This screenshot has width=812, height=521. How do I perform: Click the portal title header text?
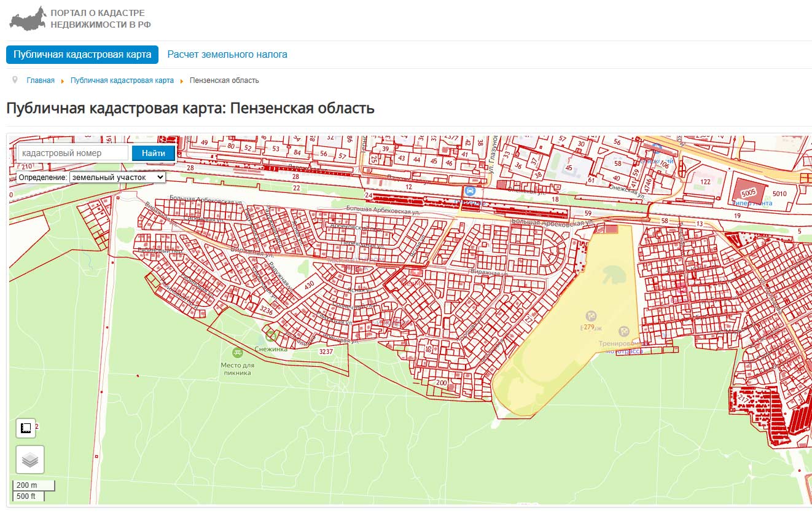[101, 19]
